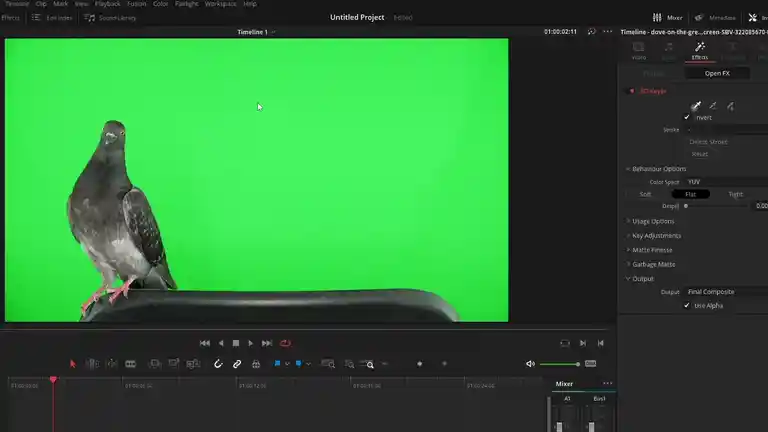Switch to the Audio tab in Inspector
The image size is (768, 432).
(x=669, y=51)
